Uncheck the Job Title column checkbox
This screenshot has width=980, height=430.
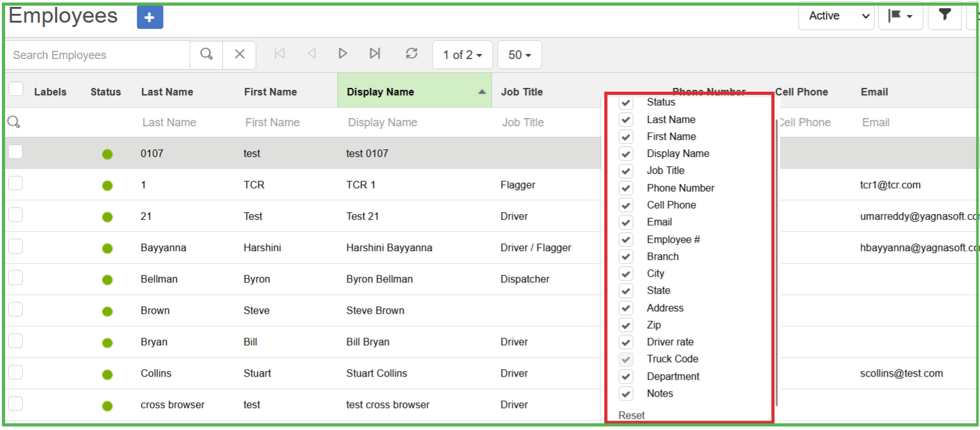[x=626, y=171]
